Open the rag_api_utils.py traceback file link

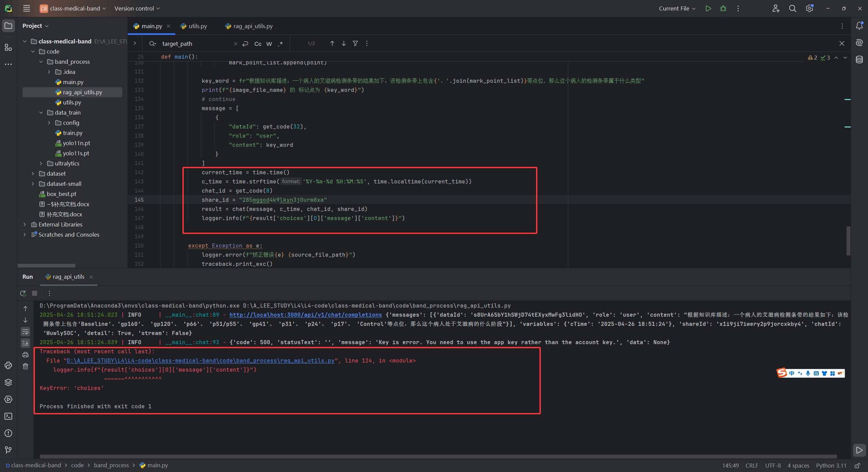pyautogui.click(x=200, y=360)
